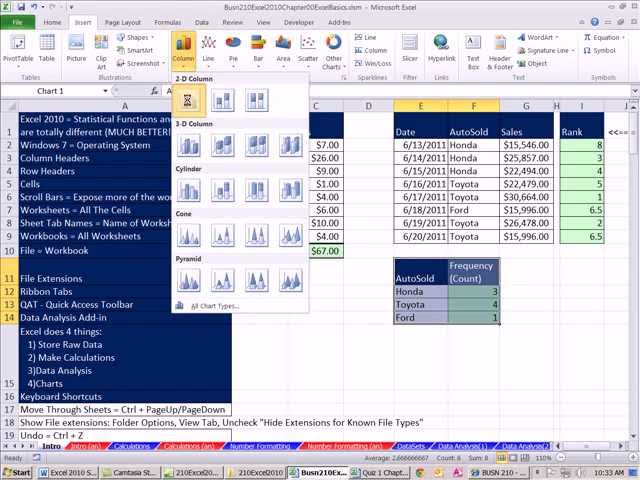Switch to Page Layout view in status bar
640x480 pixels.
513,458
